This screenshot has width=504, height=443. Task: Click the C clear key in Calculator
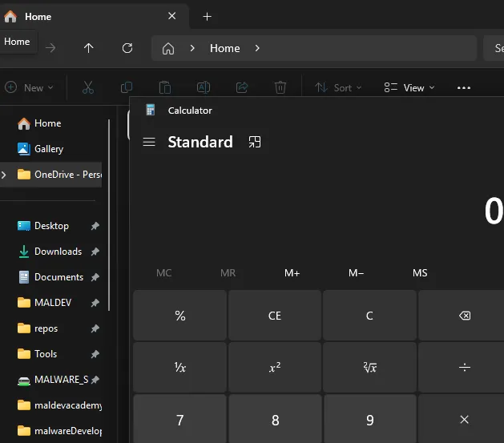click(369, 316)
